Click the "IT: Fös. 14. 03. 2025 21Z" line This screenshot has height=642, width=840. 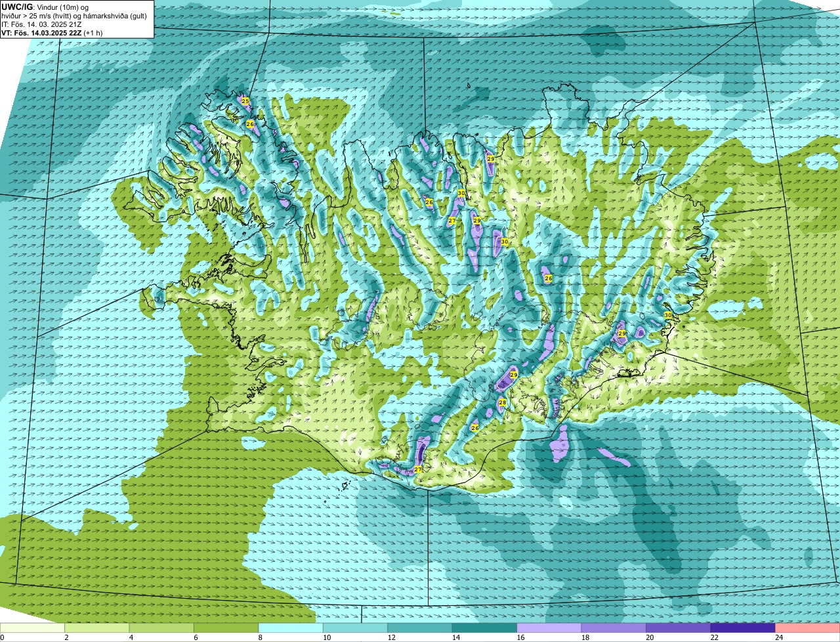43,24
